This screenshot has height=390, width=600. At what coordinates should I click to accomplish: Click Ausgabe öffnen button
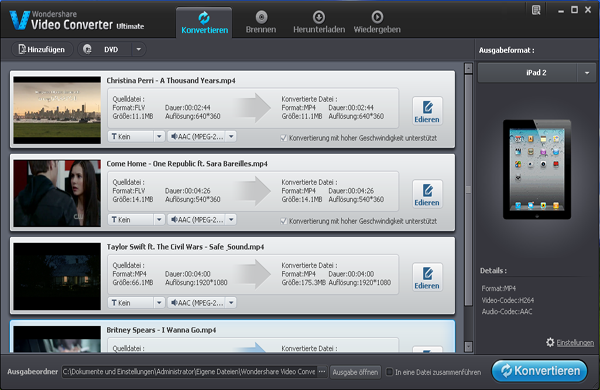point(355,372)
